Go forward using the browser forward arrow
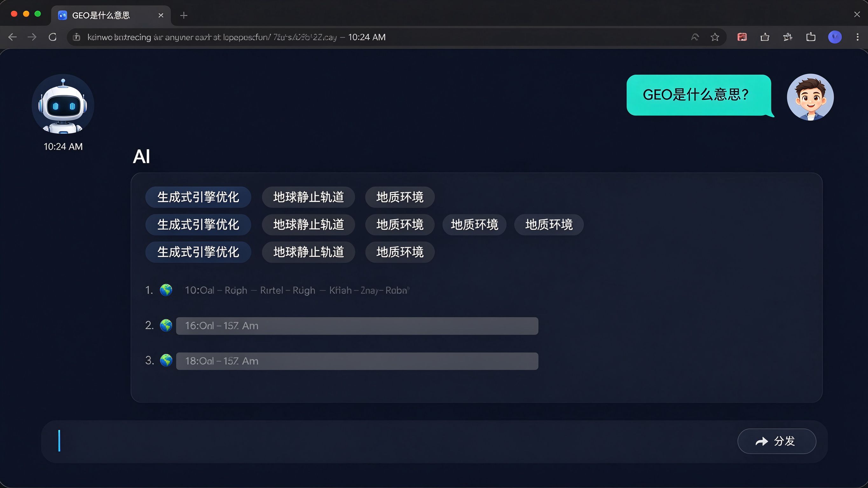The height and width of the screenshot is (488, 868). tap(32, 37)
